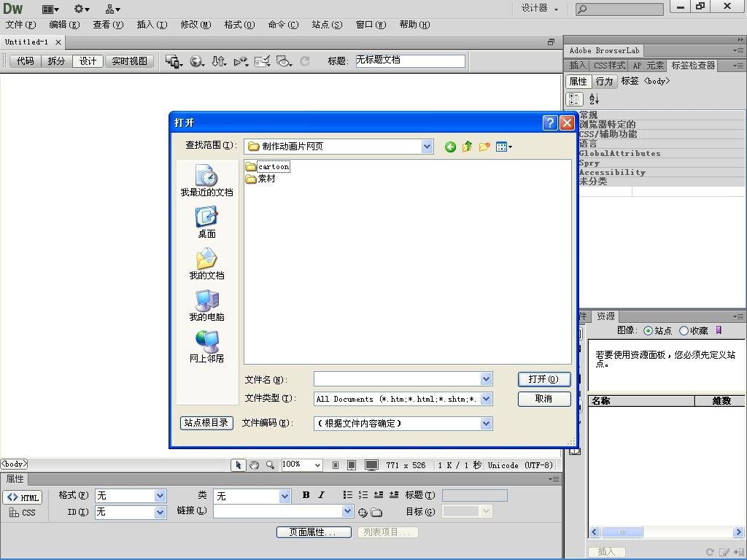Viewport: 747px width, 560px height.
Task: Expand the file encoding dropdown
Action: [x=486, y=424]
